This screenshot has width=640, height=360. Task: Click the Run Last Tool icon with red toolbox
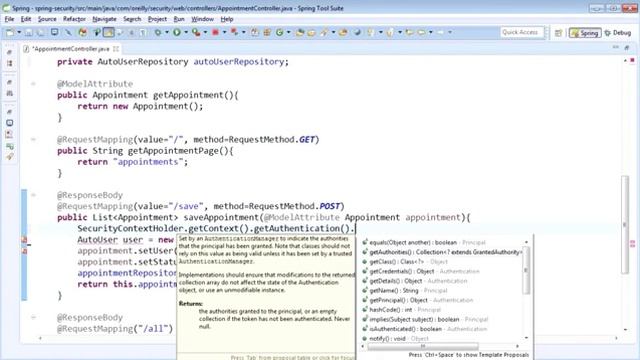(x=196, y=33)
